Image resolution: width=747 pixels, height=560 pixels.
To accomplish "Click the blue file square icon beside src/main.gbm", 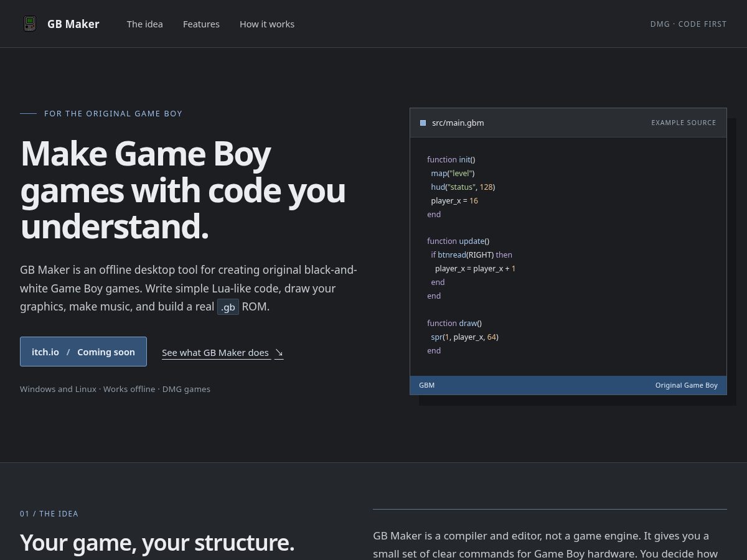I will click(423, 123).
